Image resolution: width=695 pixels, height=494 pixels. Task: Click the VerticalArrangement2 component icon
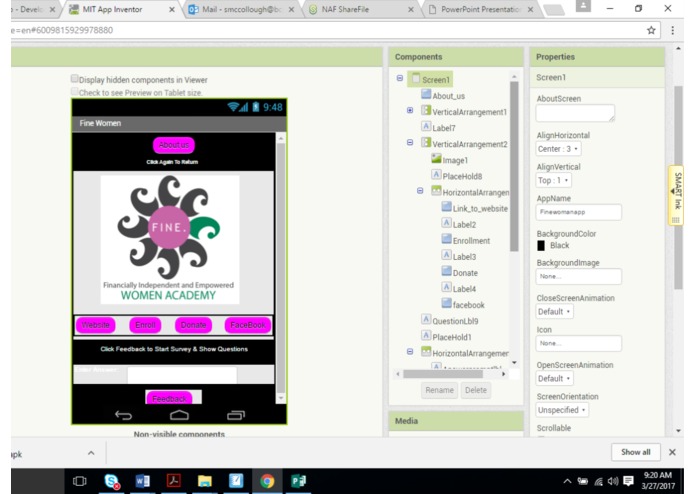[426, 143]
